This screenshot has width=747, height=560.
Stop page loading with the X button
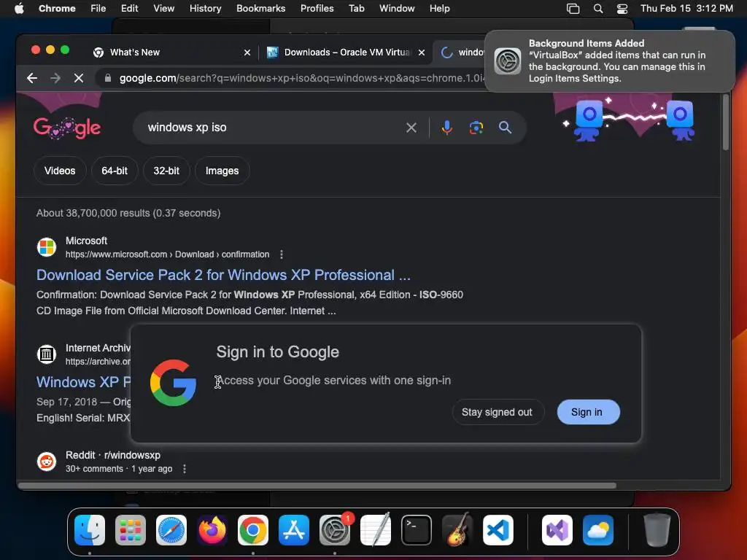79,78
